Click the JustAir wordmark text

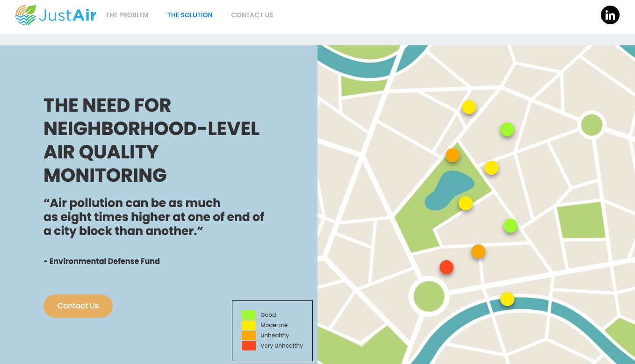click(x=67, y=15)
